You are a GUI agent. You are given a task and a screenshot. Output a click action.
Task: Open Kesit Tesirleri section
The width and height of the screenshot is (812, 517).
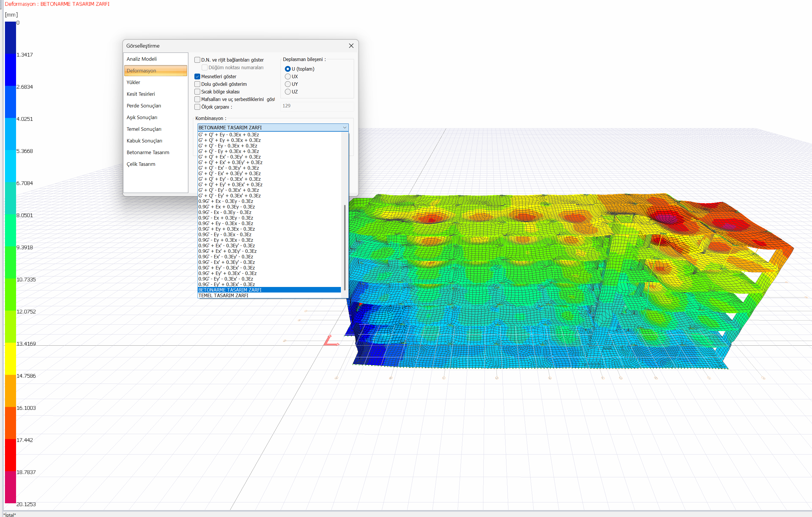(x=141, y=94)
